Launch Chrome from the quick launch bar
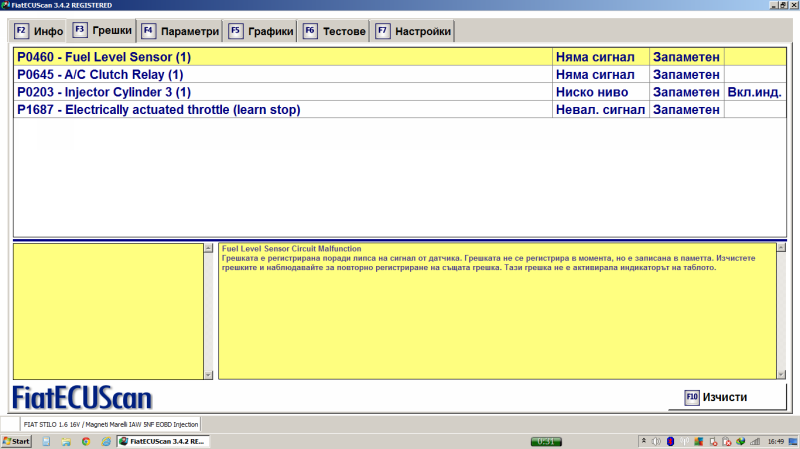This screenshot has height=449, width=800. coord(85,441)
